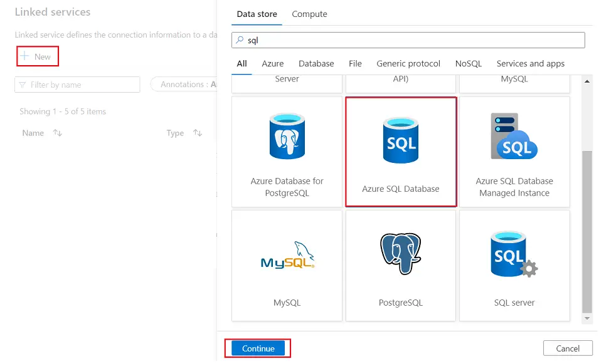Filter by Generic protocol category
Viewport: 599px width, 364px height.
click(408, 63)
